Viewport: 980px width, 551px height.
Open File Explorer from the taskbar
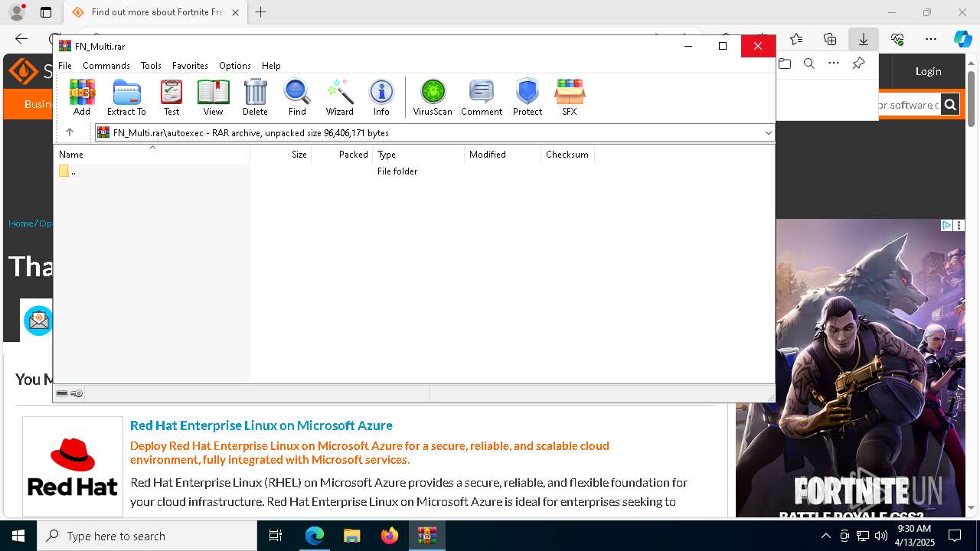click(351, 536)
